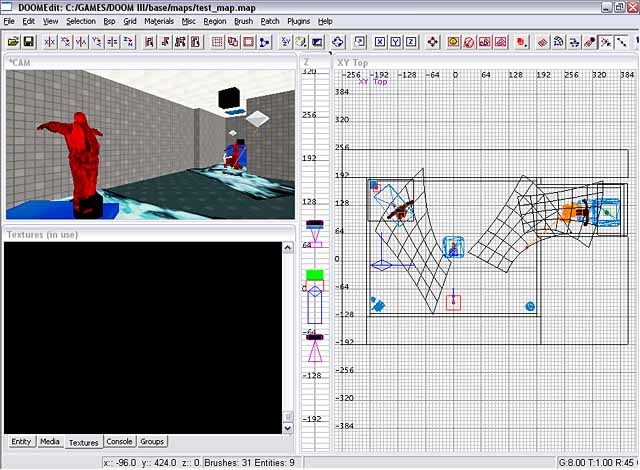Open the File menu

click(9, 21)
